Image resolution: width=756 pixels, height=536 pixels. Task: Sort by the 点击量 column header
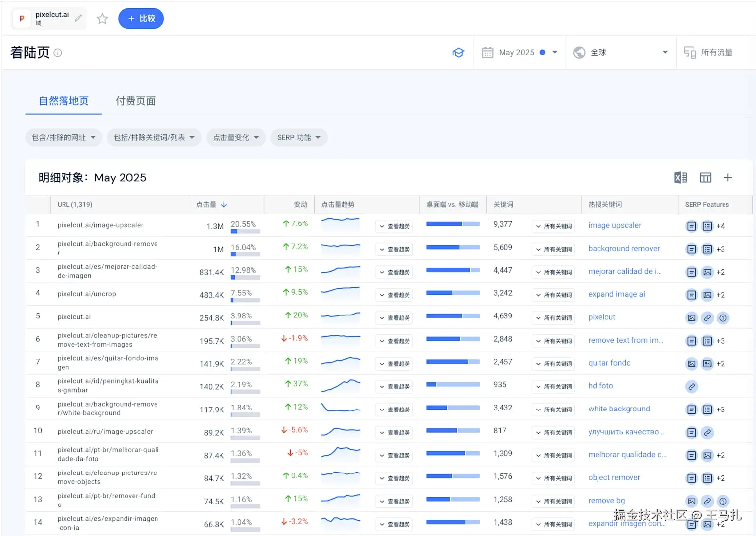point(212,204)
